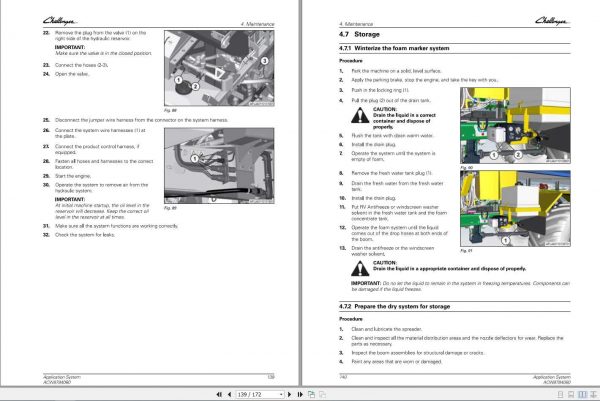Click the Challenger logo on left page
This screenshot has height=401, width=600.
(60, 21)
